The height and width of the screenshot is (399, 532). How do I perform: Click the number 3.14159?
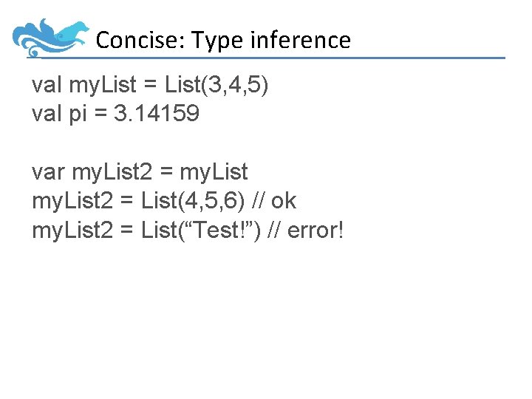pos(157,115)
